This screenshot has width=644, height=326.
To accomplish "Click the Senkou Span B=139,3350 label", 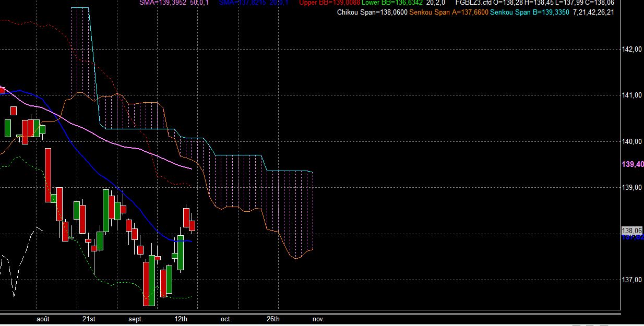I will (529, 12).
